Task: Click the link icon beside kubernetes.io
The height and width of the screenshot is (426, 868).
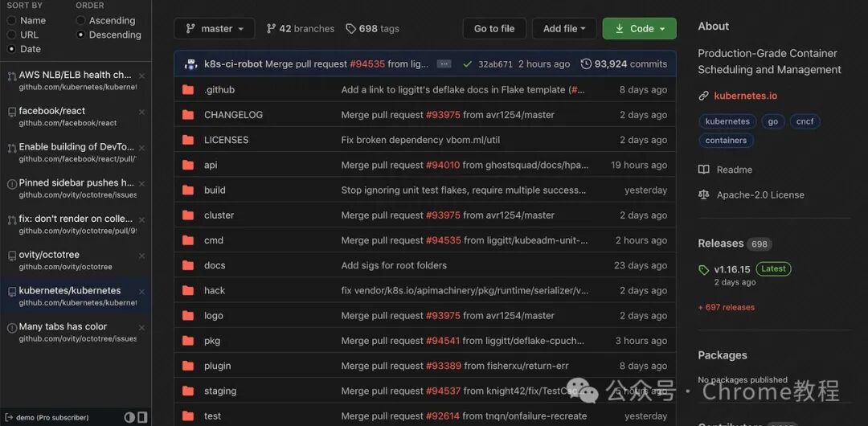Action: [703, 96]
